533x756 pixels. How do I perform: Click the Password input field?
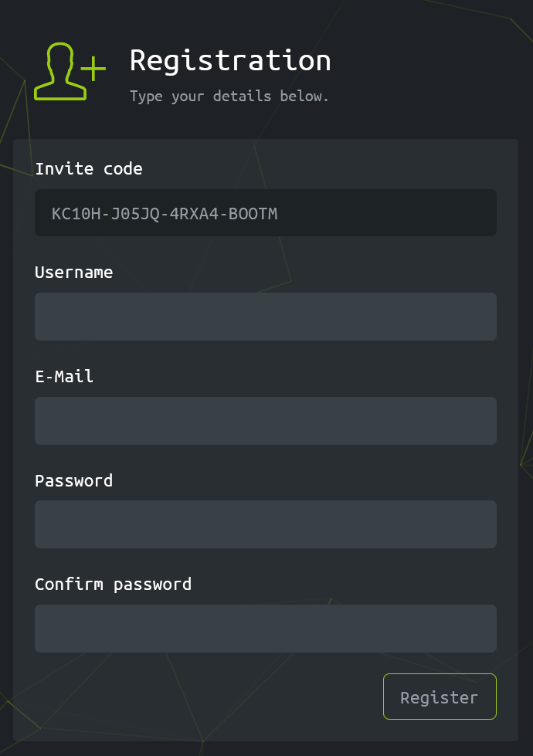coord(266,524)
